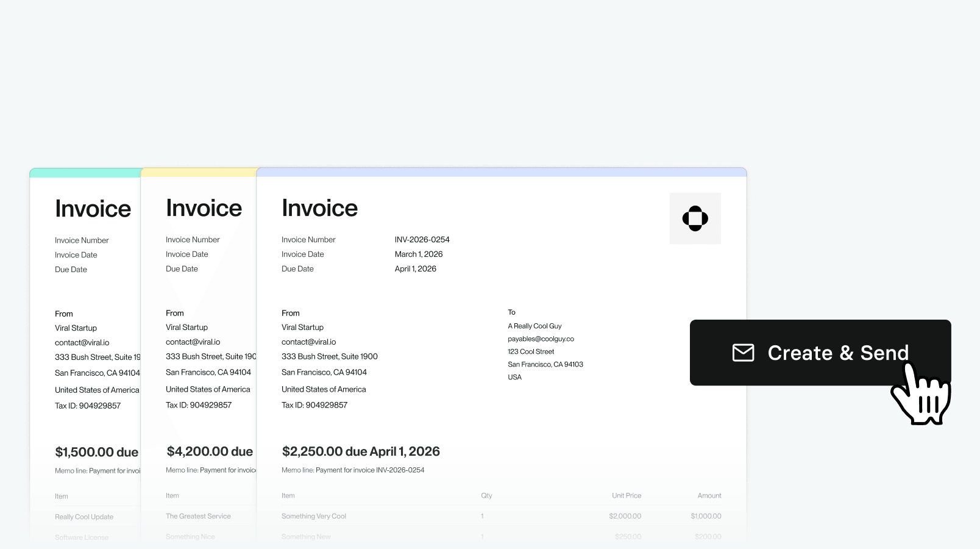Click the $1,000.00 amount value
The height and width of the screenshot is (549, 980).
tap(706, 516)
